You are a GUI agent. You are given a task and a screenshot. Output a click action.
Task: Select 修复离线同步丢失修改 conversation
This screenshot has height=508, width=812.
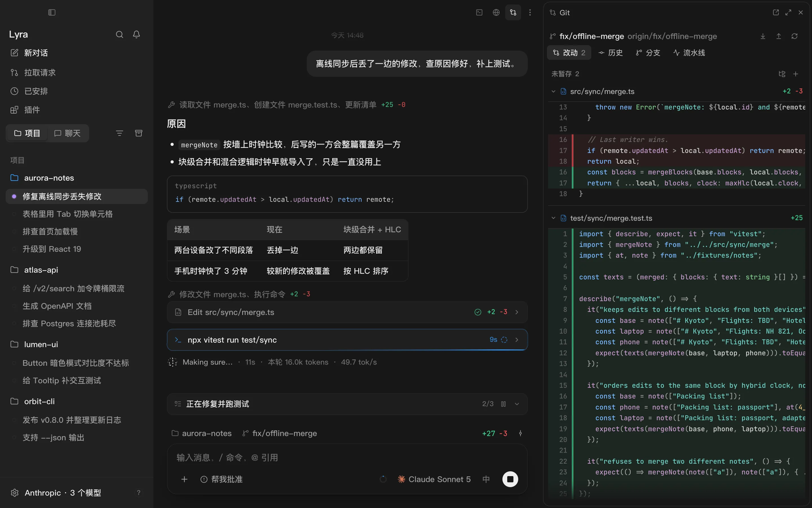[77, 196]
